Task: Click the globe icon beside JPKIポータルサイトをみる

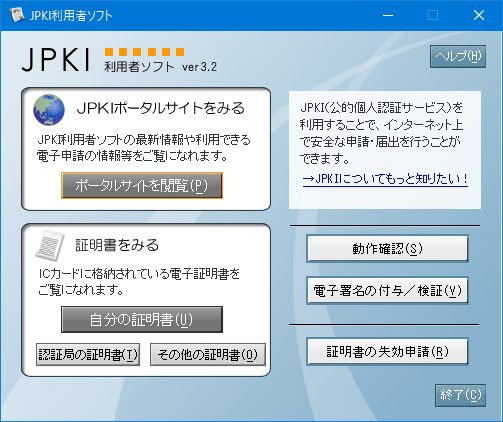Action: [49, 110]
